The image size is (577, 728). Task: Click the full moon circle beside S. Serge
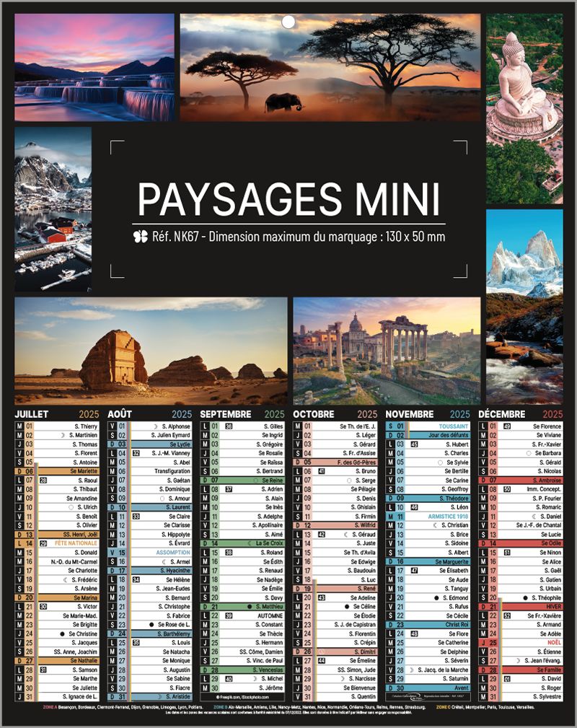tap(350, 481)
